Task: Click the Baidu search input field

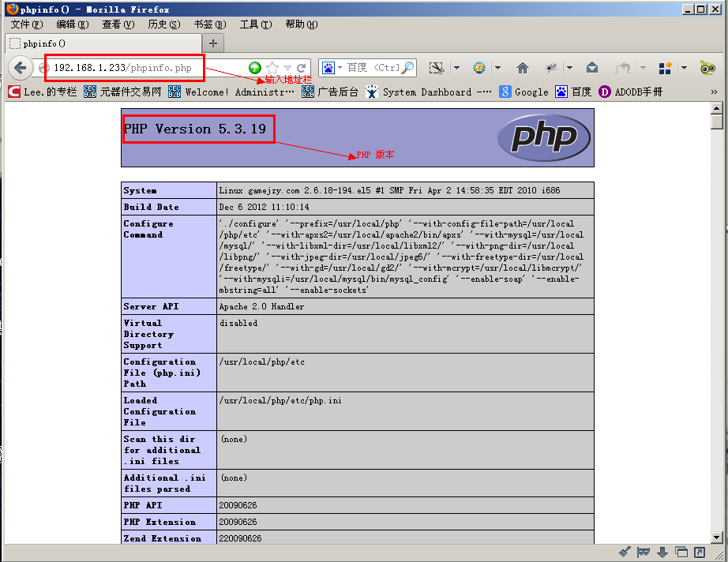Action: coord(373,68)
